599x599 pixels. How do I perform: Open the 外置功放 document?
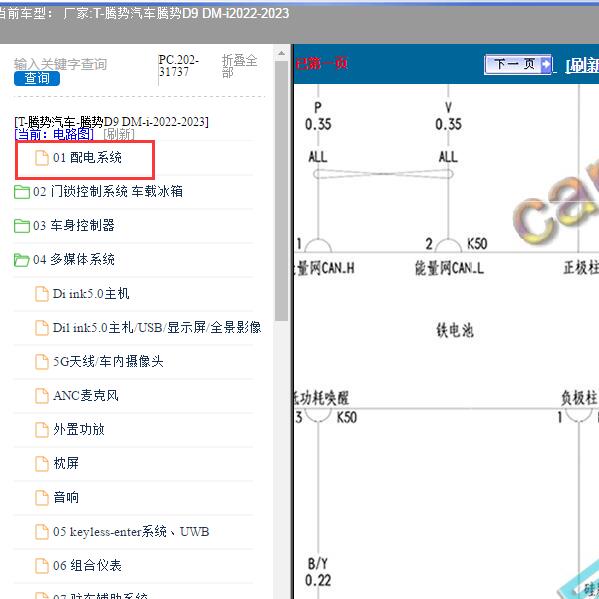click(79, 429)
